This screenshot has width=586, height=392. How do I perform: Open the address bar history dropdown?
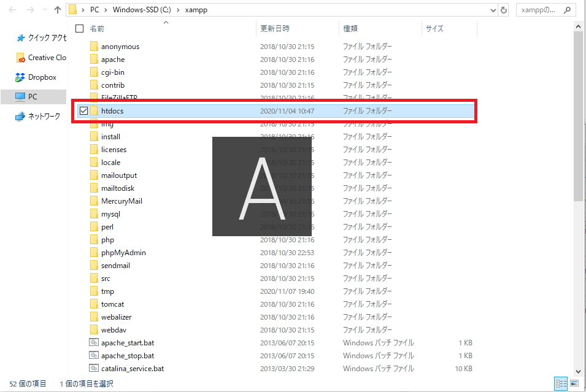tap(493, 10)
